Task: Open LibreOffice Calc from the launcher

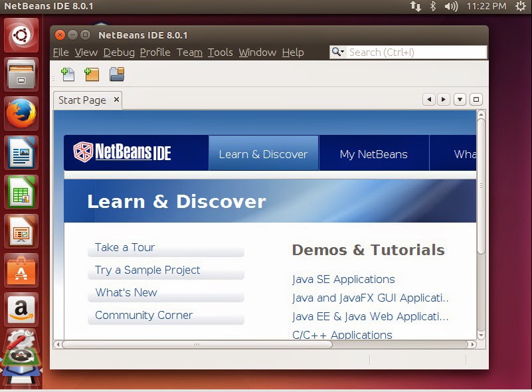Action: click(x=21, y=192)
